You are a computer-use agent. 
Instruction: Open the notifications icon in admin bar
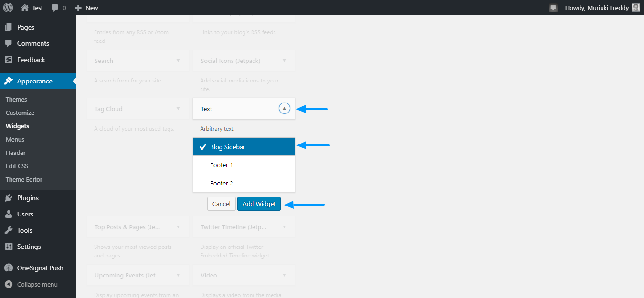coord(553,8)
